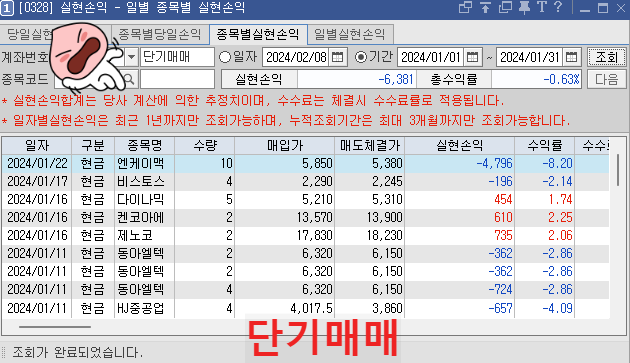Click the 단기매매 account name field
The image size is (630, 363).
point(177,57)
